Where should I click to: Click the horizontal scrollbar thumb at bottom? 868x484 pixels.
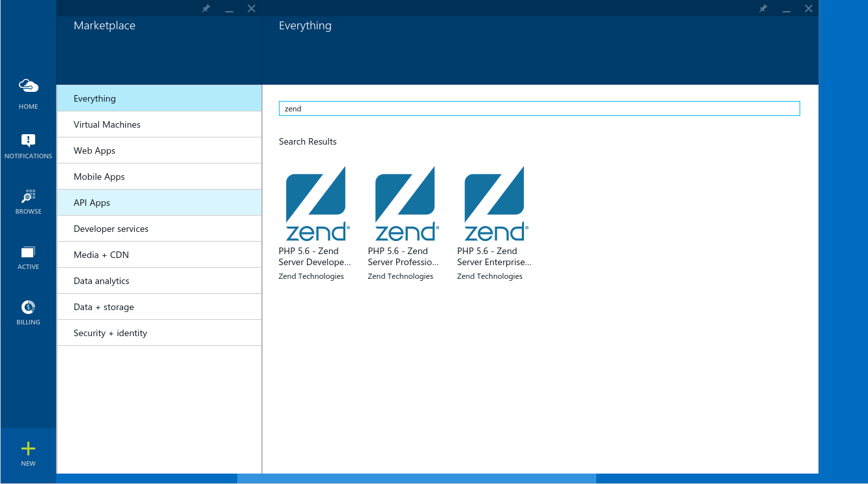[x=416, y=479]
